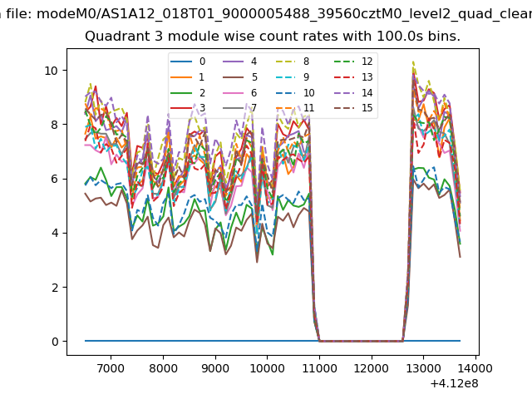Click the plot title about Quadrant 3 count rates

[272, 37]
